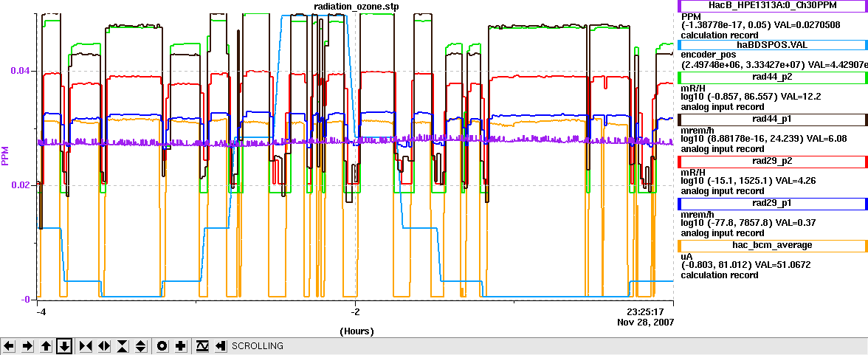The height and width of the screenshot is (355, 868).
Task: Click the PPM vertical axis label
Action: click(6, 156)
